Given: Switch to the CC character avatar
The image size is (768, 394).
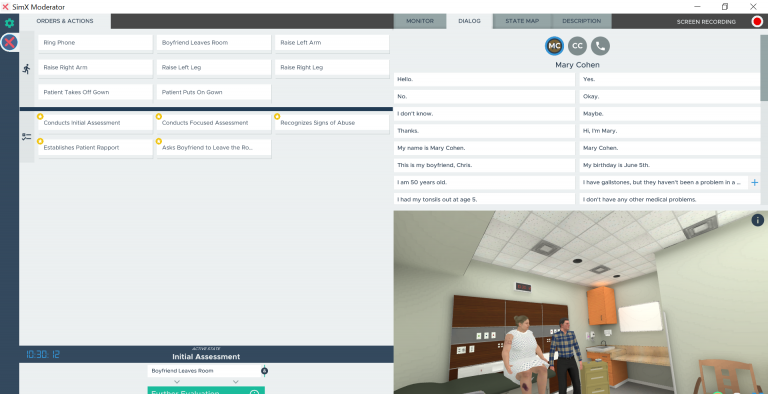Looking at the screenshot, I should coord(577,46).
